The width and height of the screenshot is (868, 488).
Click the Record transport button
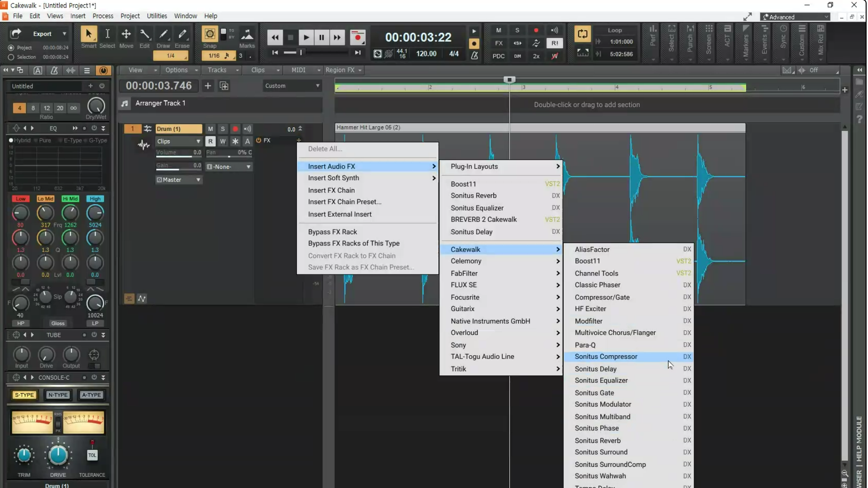(x=358, y=38)
